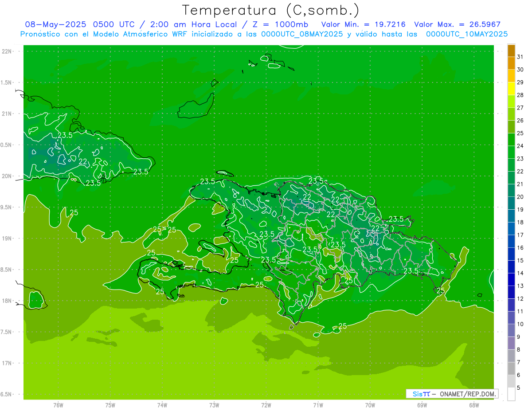
Task: Click the yellow legend band between 28 and 29
Action: [x=511, y=89]
